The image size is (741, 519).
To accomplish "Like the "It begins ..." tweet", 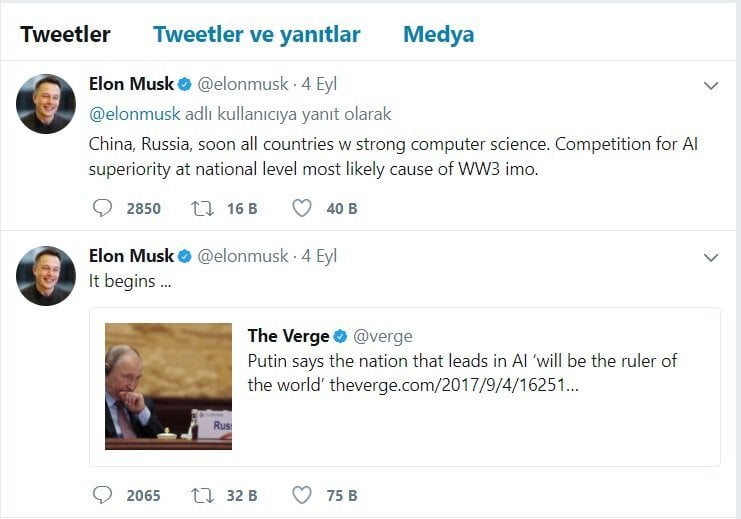I will (x=302, y=495).
